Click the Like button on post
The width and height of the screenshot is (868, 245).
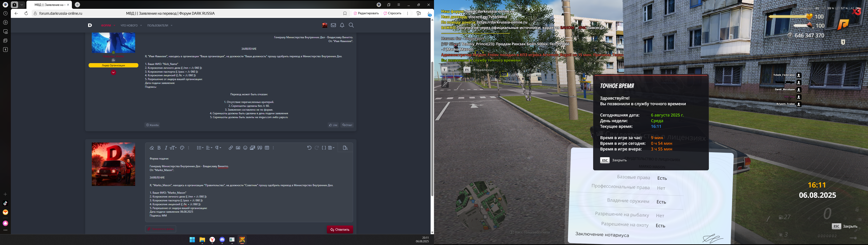tap(333, 125)
